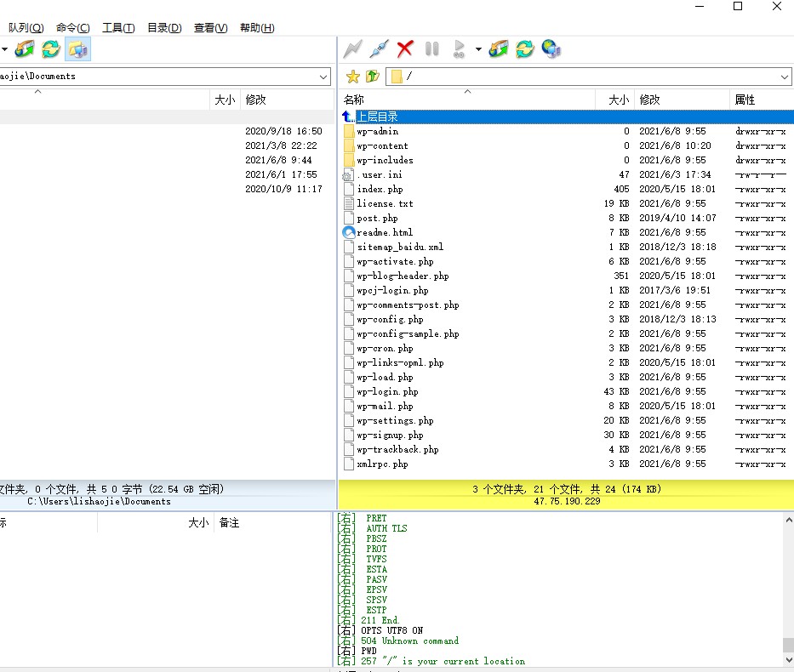Viewport: 794px width, 672px height.
Task: Select the post.php file icon
Action: pyautogui.click(x=348, y=218)
